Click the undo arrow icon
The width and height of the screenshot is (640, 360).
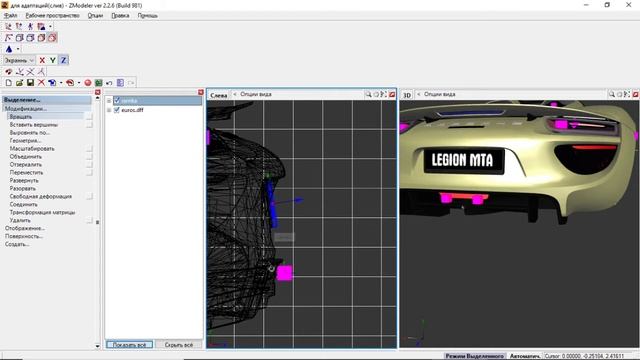click(x=109, y=83)
